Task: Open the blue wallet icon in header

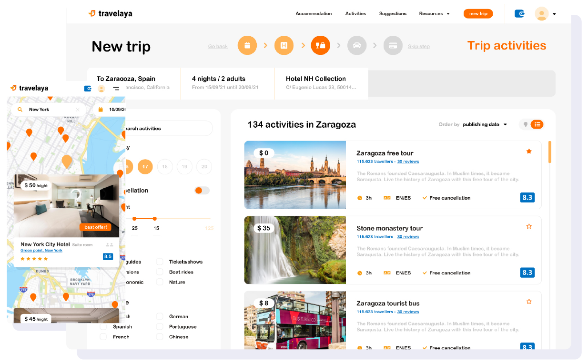Action: [520, 14]
